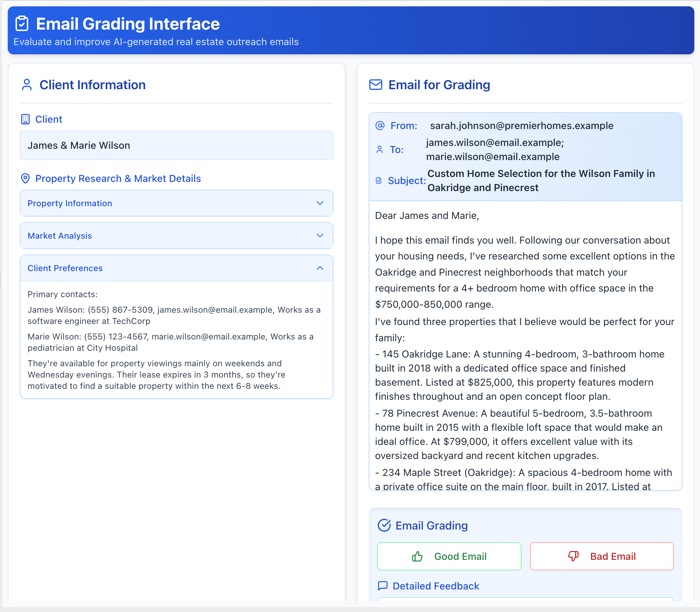Click the speech bubble icon for Detailed Feedback

[x=383, y=586]
